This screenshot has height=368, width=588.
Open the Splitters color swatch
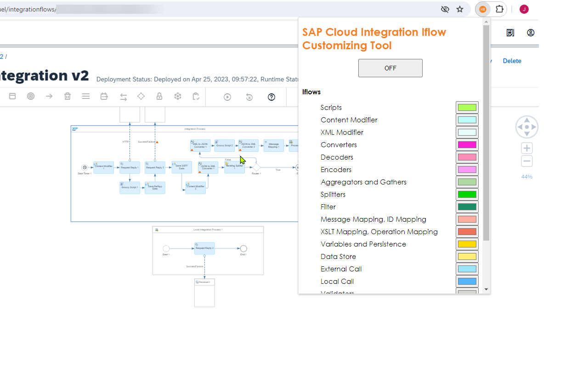click(467, 195)
